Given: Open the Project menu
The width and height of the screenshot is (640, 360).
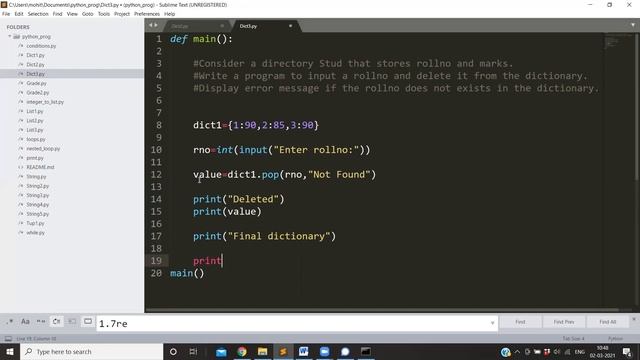Looking at the screenshot, I should tap(122, 14).
